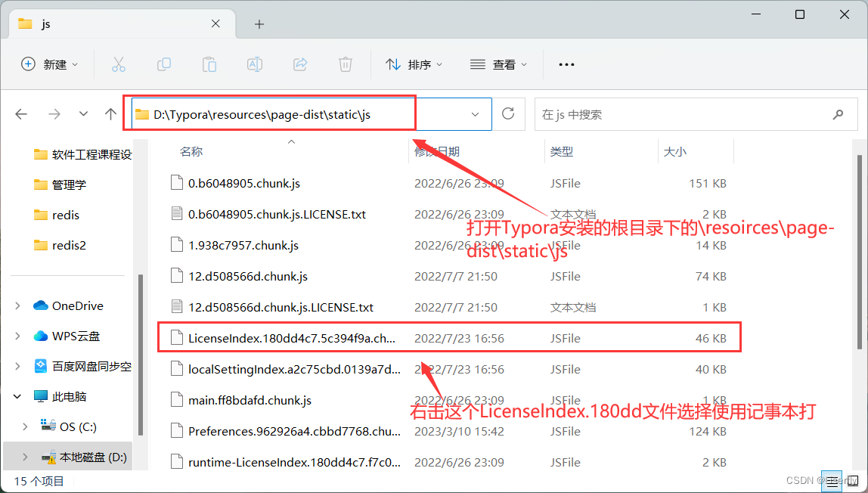This screenshot has width=868, height=493.
Task: Expand the 本地磁盘 (D:) tree node
Action: (25, 457)
